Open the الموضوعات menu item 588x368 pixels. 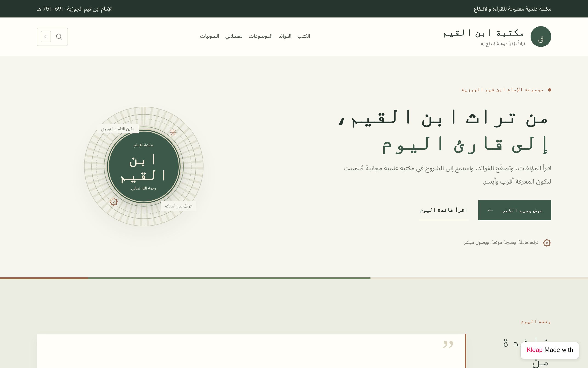pos(260,36)
